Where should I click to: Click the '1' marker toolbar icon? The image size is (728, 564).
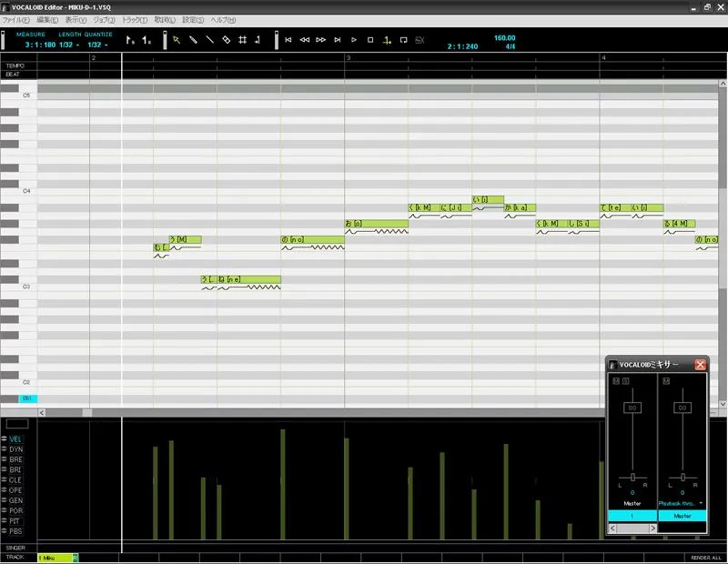(x=147, y=40)
